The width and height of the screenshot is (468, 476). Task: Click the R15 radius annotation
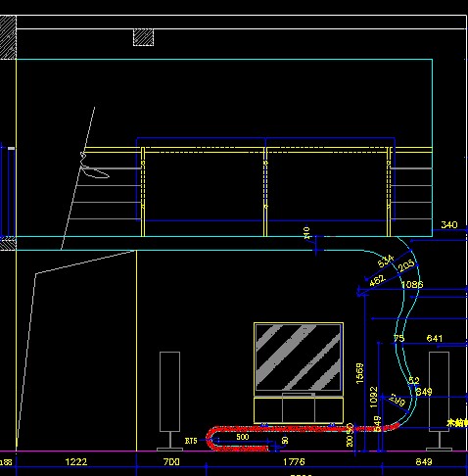point(191,441)
